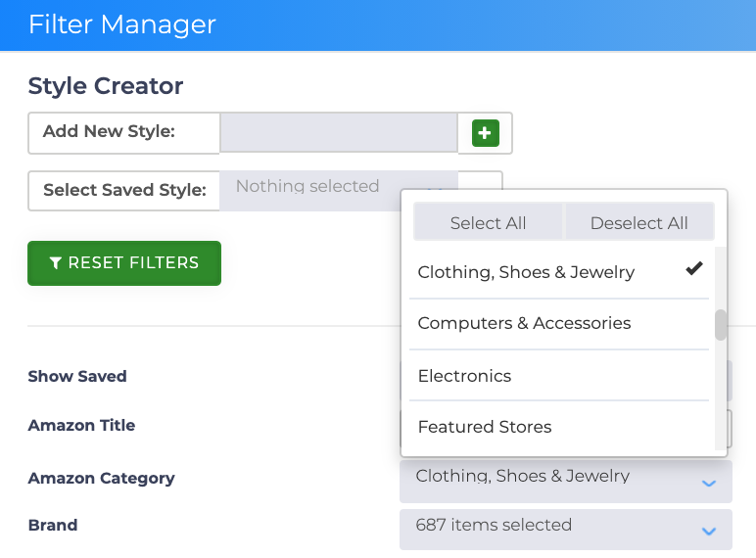Viewport: 756px width, 558px height.
Task: Tick the Computers & Accessories category option
Action: 524,323
